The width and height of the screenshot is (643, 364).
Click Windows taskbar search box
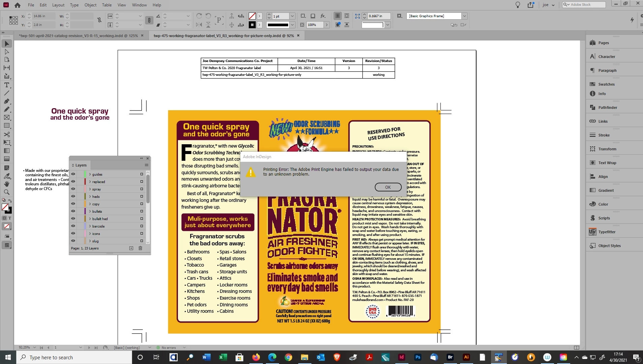click(74, 357)
